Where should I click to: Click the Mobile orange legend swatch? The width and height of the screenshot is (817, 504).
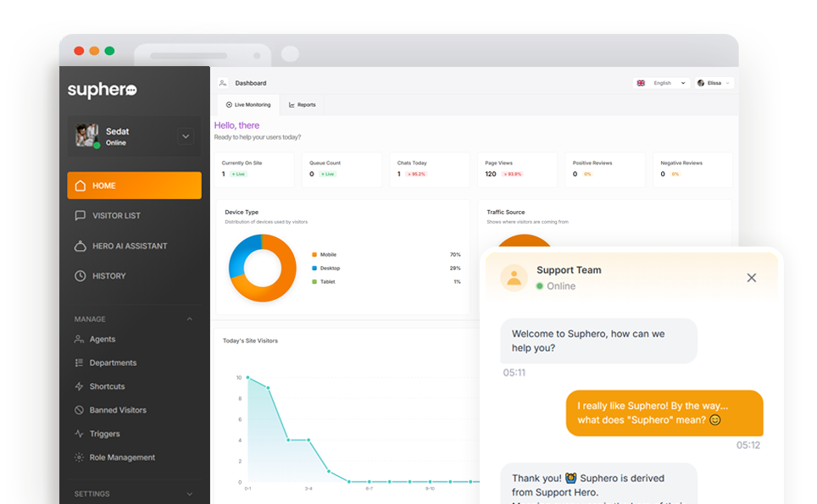314,255
